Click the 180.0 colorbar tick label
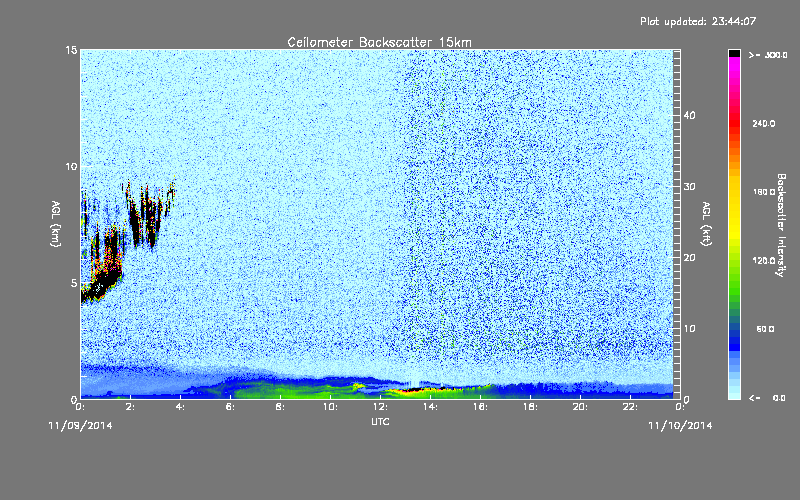800x500 pixels. [x=763, y=192]
